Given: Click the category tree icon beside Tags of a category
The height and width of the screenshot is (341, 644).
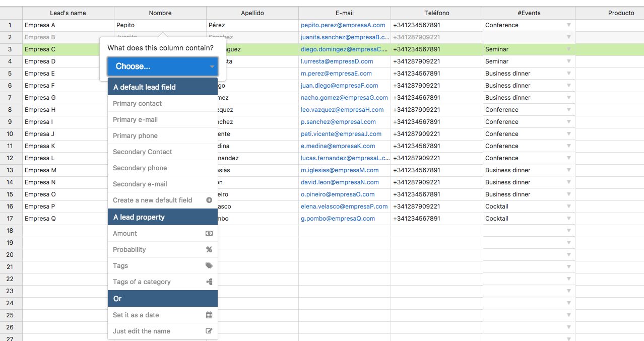Looking at the screenshot, I should click(209, 282).
